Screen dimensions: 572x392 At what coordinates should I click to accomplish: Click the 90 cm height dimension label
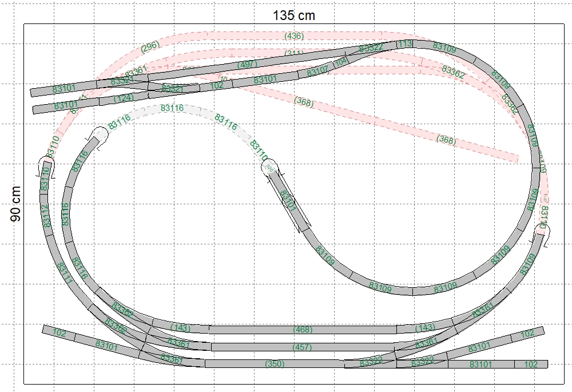(15, 204)
